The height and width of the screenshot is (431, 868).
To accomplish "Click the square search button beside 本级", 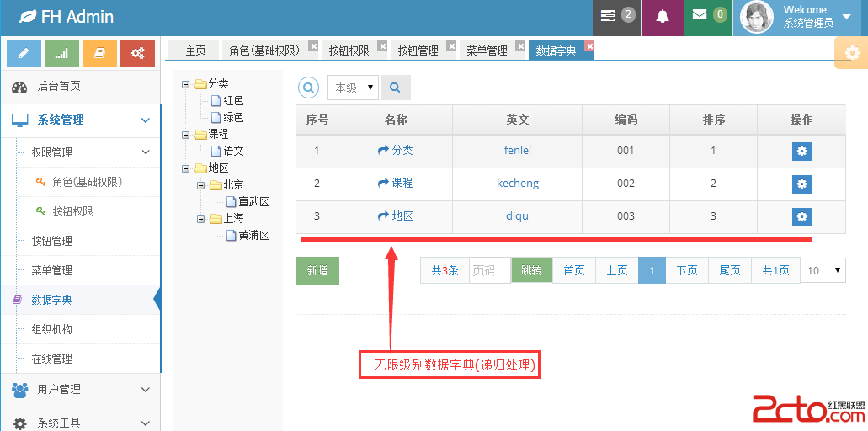I will [395, 88].
